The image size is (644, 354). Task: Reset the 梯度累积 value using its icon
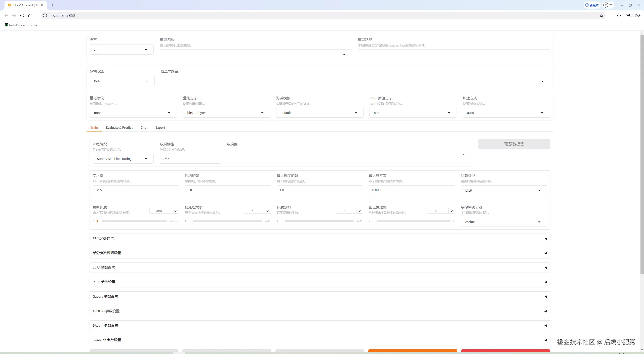tap(360, 211)
